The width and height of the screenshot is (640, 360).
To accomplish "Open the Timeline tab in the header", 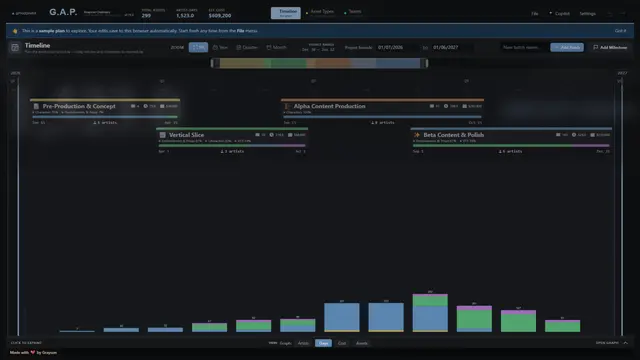I will (x=286, y=13).
